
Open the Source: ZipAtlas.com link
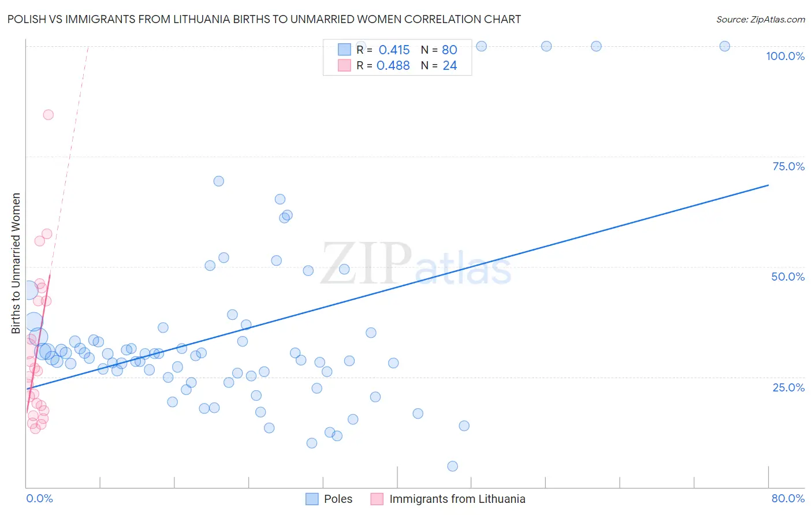761,19
